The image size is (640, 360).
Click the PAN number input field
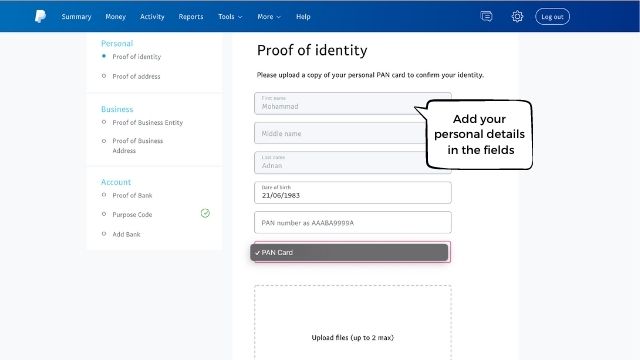click(353, 222)
